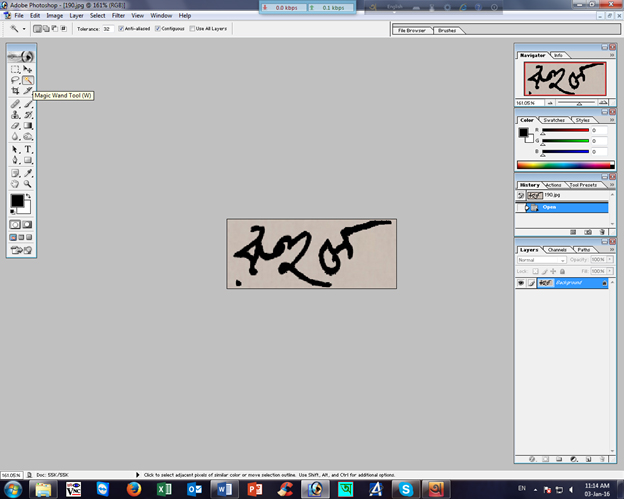Select the Move tool
624x499 pixels.
[x=27, y=69]
